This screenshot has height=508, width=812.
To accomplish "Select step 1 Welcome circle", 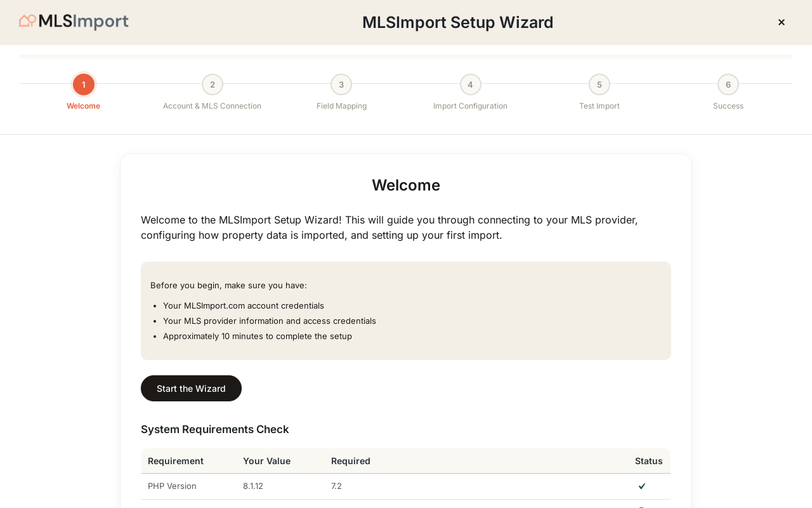I will pos(84,84).
